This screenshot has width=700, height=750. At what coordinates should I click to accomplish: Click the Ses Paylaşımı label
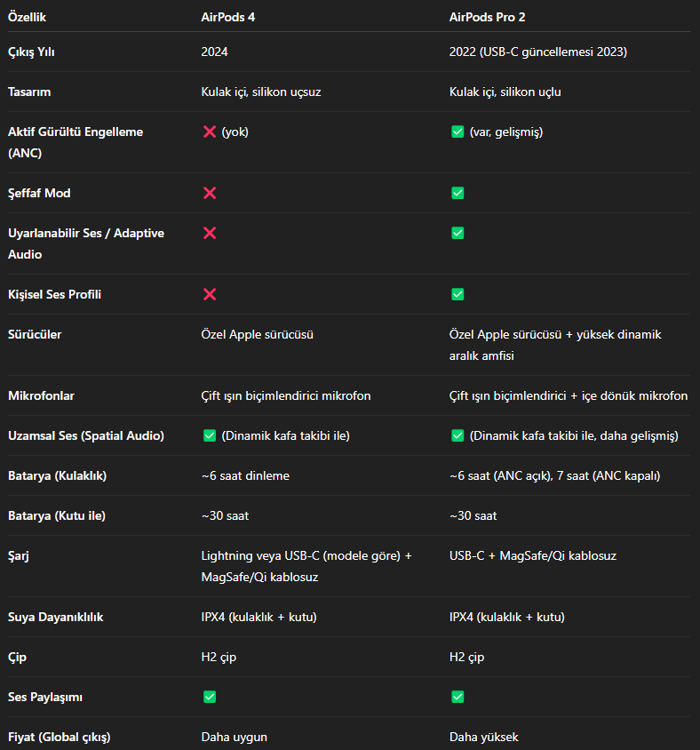(x=45, y=698)
